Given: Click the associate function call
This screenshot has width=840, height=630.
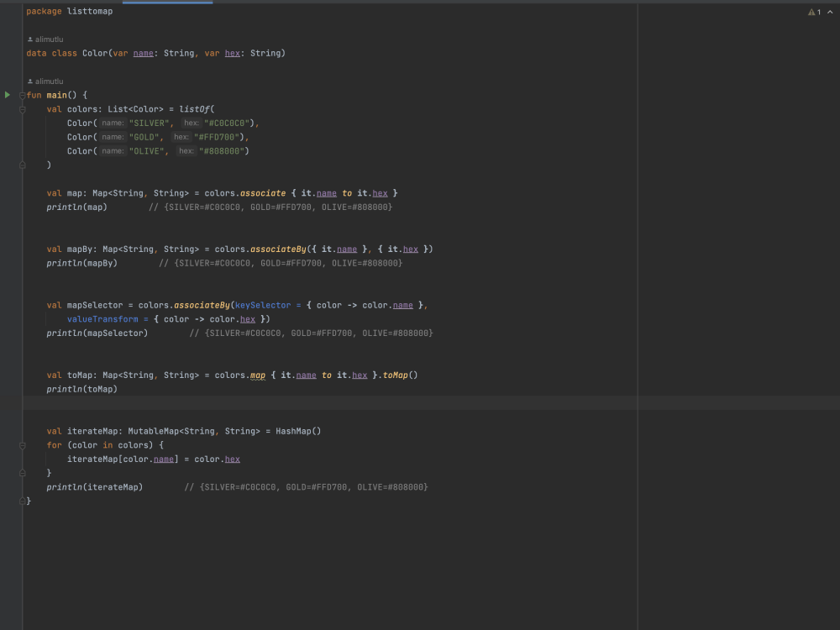Looking at the screenshot, I should coord(263,193).
